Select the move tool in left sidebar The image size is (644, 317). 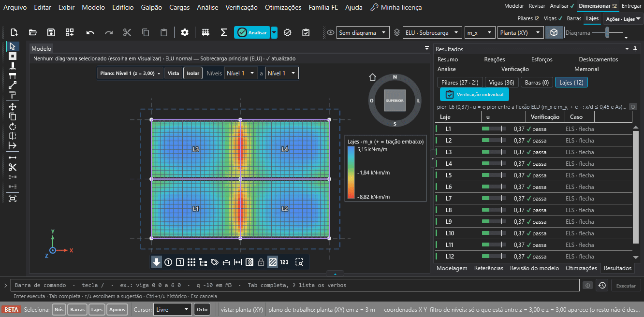(x=13, y=107)
